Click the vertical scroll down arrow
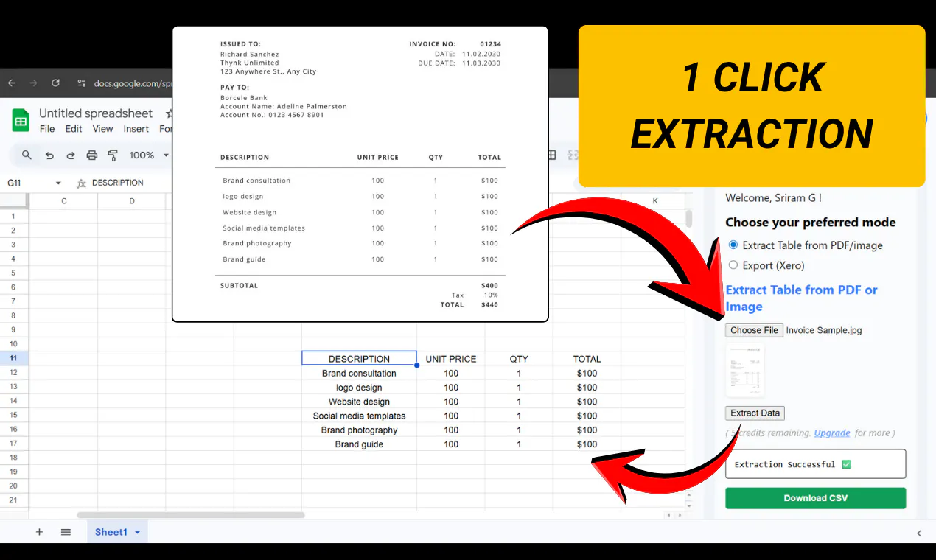Viewport: 936px width, 560px height. coord(689,505)
